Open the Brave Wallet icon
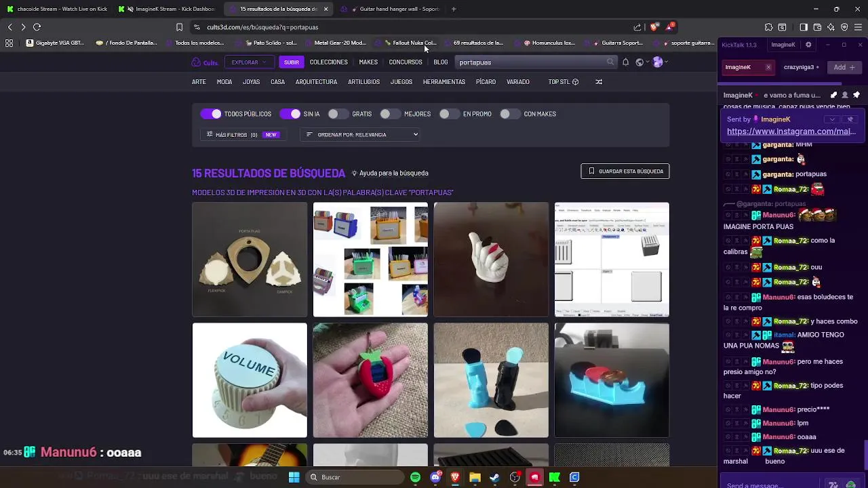 (817, 27)
